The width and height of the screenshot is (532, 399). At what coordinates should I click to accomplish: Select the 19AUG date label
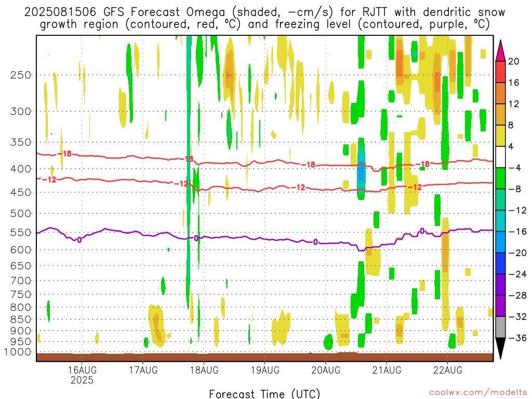(x=265, y=370)
